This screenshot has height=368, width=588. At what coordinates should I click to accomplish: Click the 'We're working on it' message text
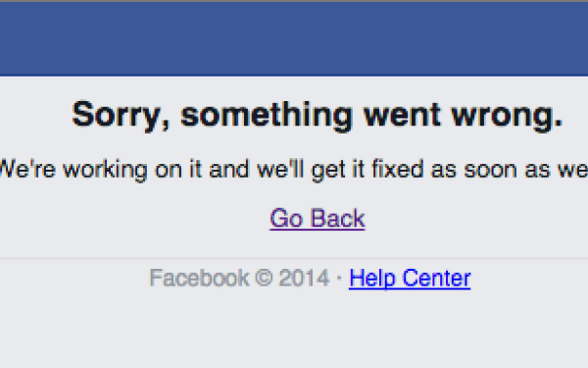[x=294, y=170]
